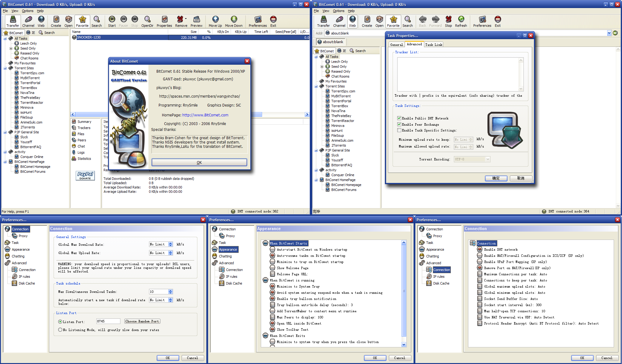Click PayPal Donate image

coord(85,176)
